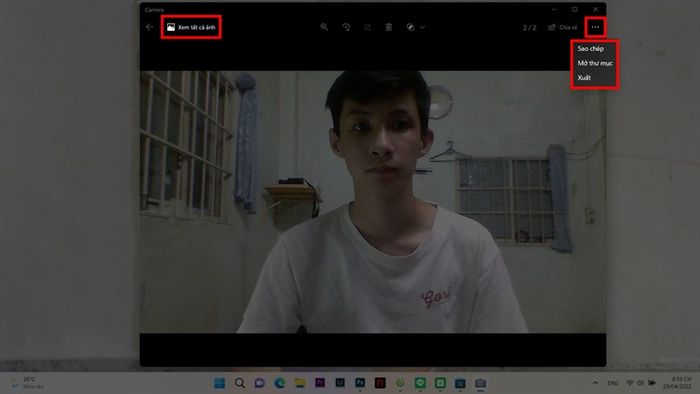Open File Explorer from the taskbar

[300, 383]
